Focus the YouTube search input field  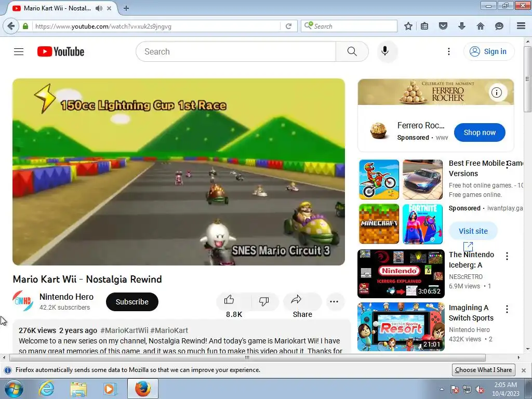(x=236, y=51)
